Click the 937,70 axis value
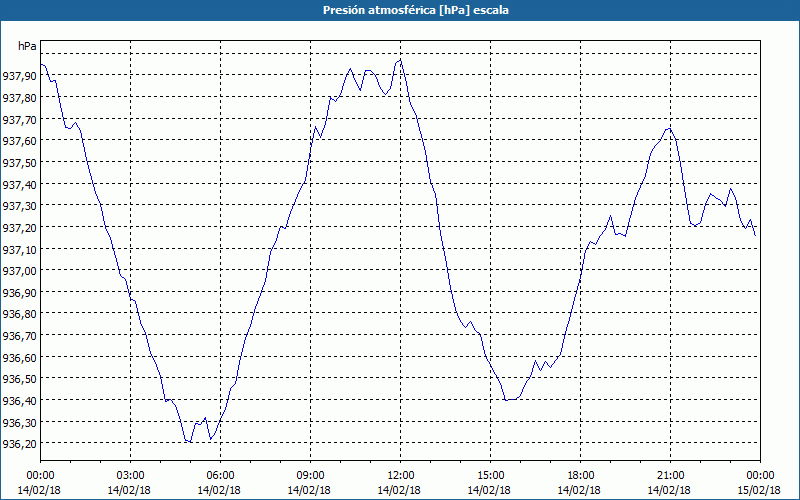800x500 pixels. (x=19, y=119)
